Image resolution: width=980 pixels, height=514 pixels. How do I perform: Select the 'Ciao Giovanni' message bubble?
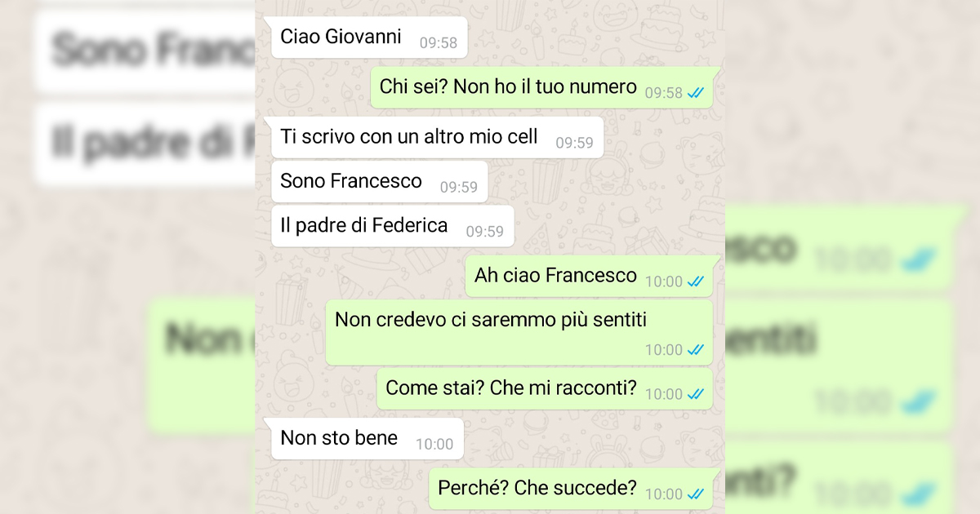click(369, 38)
